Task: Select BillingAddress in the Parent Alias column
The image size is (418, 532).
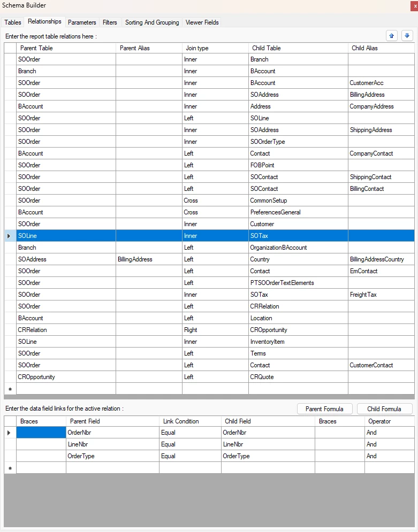Action: pos(149,259)
